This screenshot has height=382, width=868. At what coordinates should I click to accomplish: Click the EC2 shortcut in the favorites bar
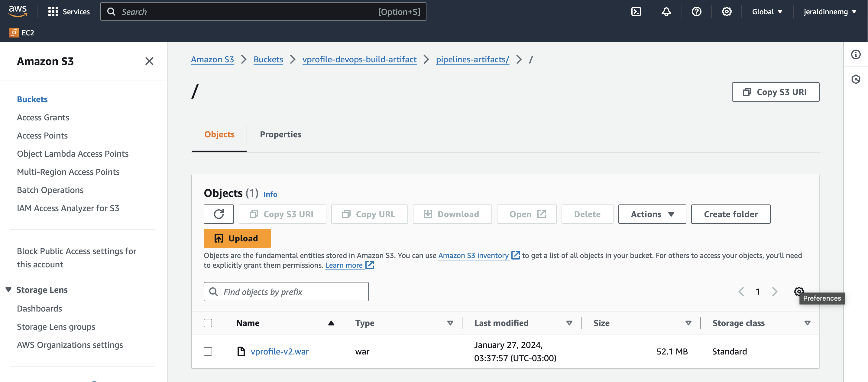click(x=22, y=33)
